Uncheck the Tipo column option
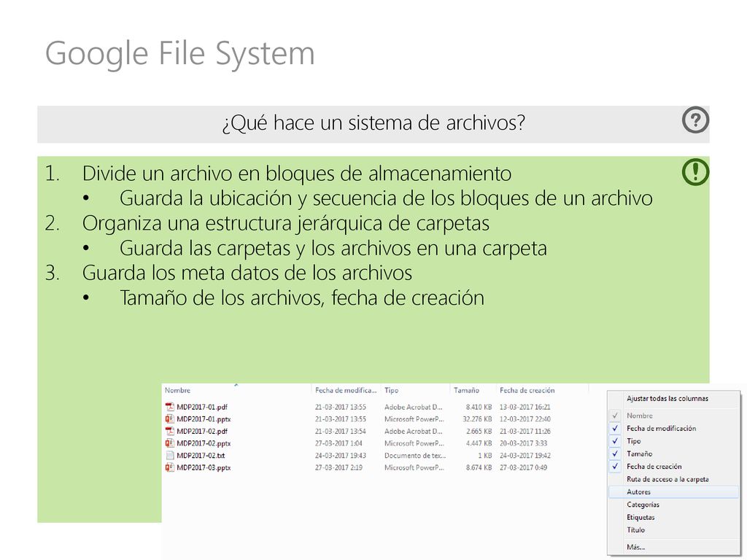The width and height of the screenshot is (747, 560). coord(615,441)
